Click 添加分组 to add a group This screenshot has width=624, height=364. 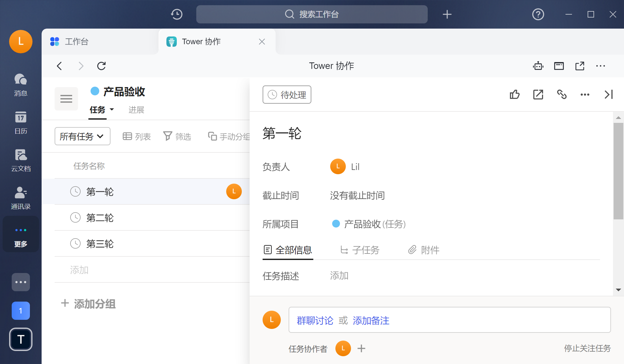coord(88,304)
